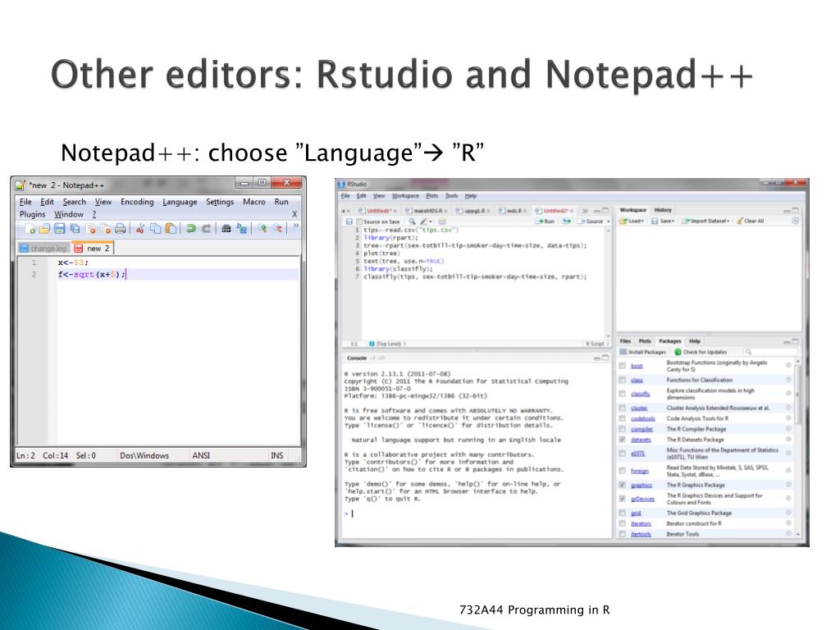
Task: Remove boot package via its circle icon
Action: click(x=788, y=365)
